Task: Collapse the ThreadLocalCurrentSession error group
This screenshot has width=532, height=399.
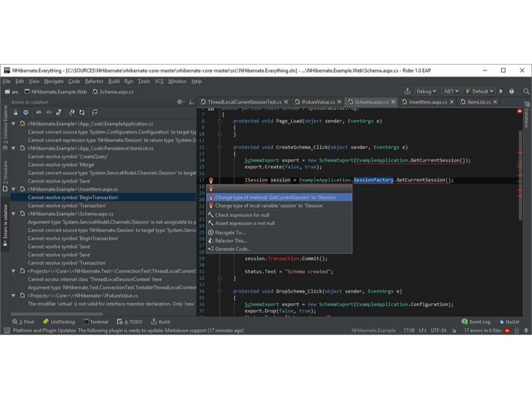Action: [13, 271]
